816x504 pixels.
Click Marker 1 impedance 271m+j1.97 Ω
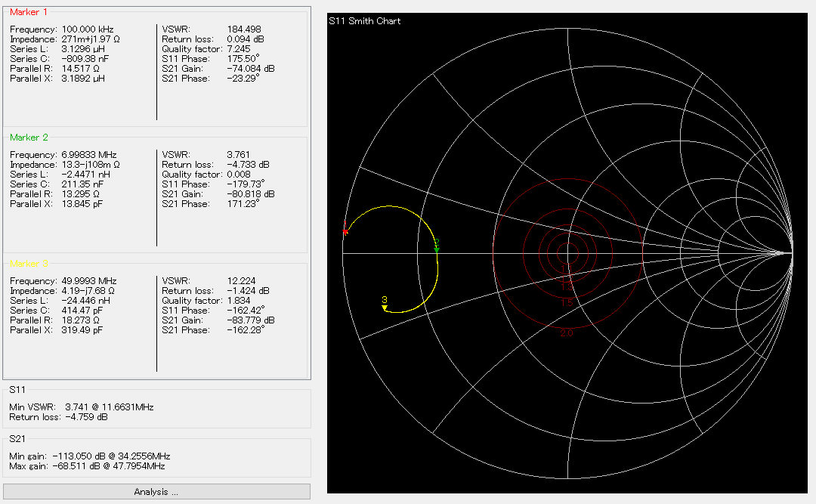coord(91,39)
